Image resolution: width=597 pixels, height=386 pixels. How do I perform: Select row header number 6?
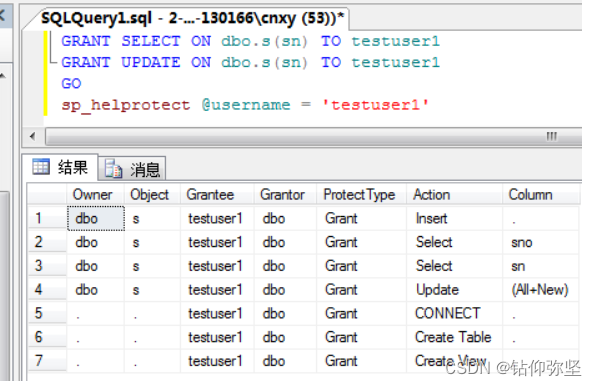point(47,337)
